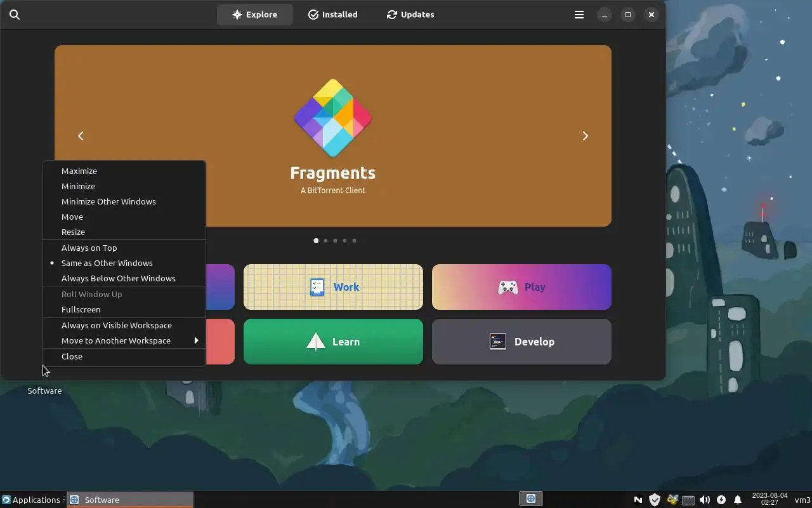Click the Software taskbar button

click(130, 500)
